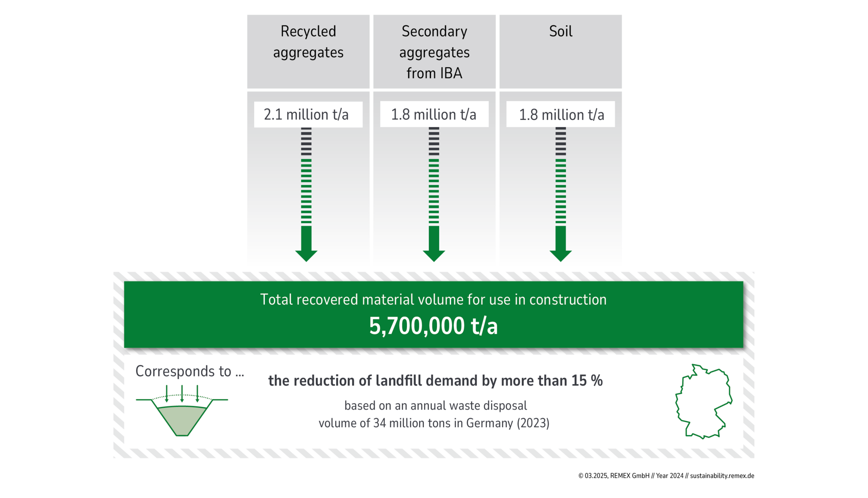The width and height of the screenshot is (868, 498).
Task: Expand the 2.1 million t/a value box
Action: tap(307, 113)
